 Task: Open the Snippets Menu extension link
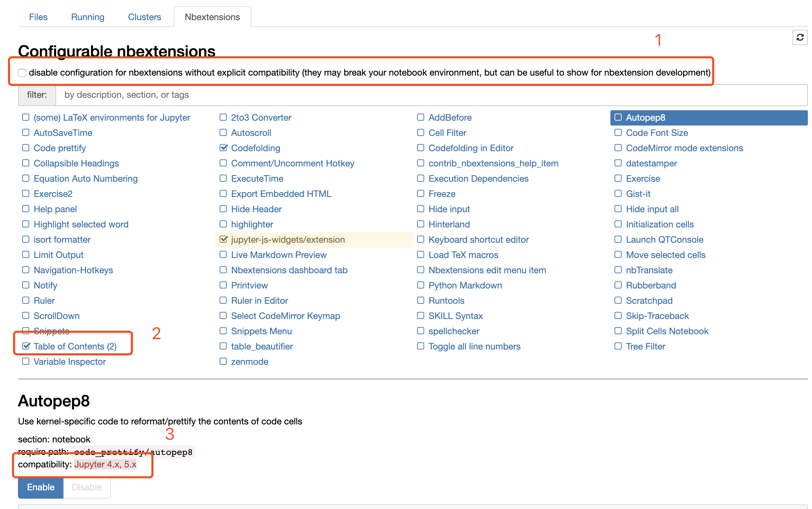coord(261,331)
